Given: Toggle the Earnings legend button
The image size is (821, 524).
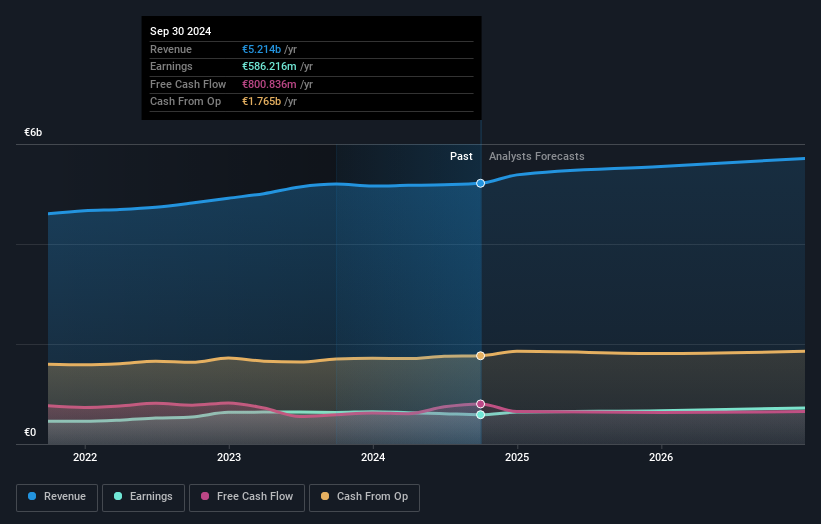Looking at the screenshot, I should pos(143,497).
